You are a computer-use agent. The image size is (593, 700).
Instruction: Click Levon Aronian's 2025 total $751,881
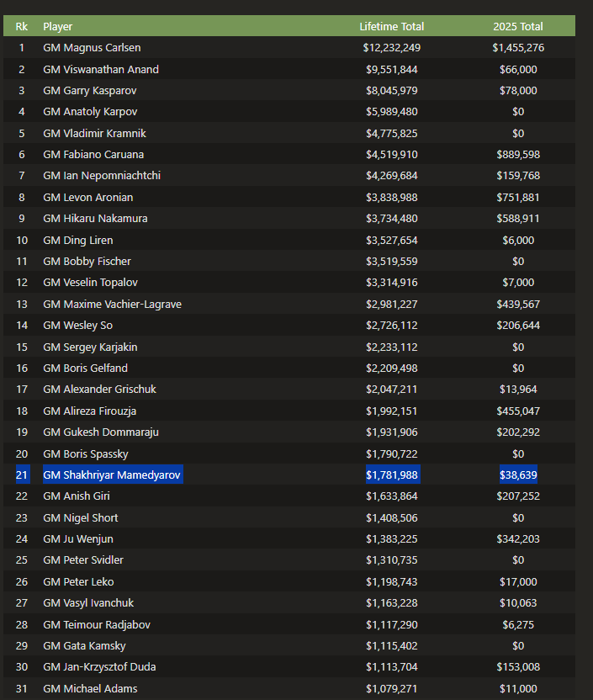(518, 198)
